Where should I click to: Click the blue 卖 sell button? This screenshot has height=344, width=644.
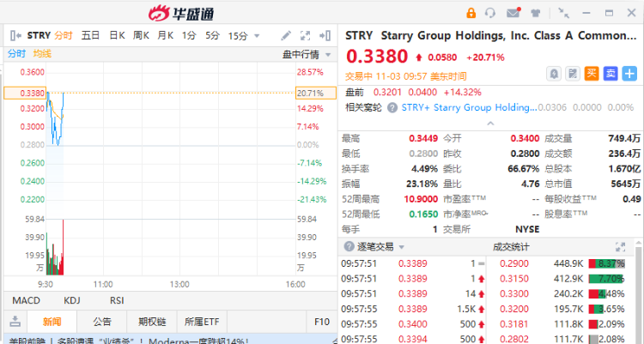pyautogui.click(x=611, y=74)
